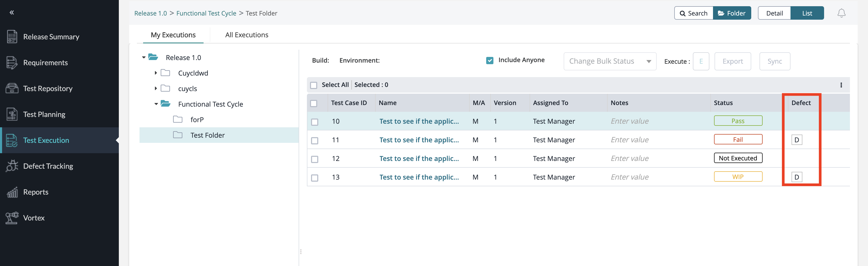
Task: Open Test Repository section
Action: tap(48, 88)
